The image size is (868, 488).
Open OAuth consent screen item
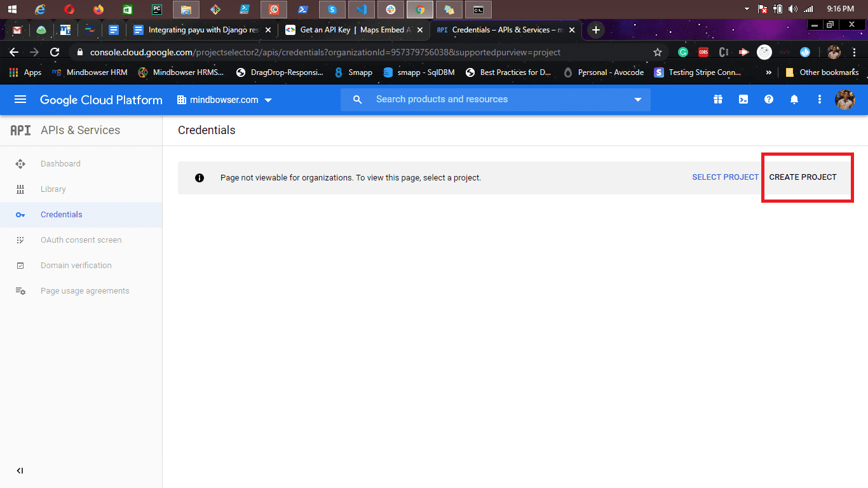[x=81, y=240]
